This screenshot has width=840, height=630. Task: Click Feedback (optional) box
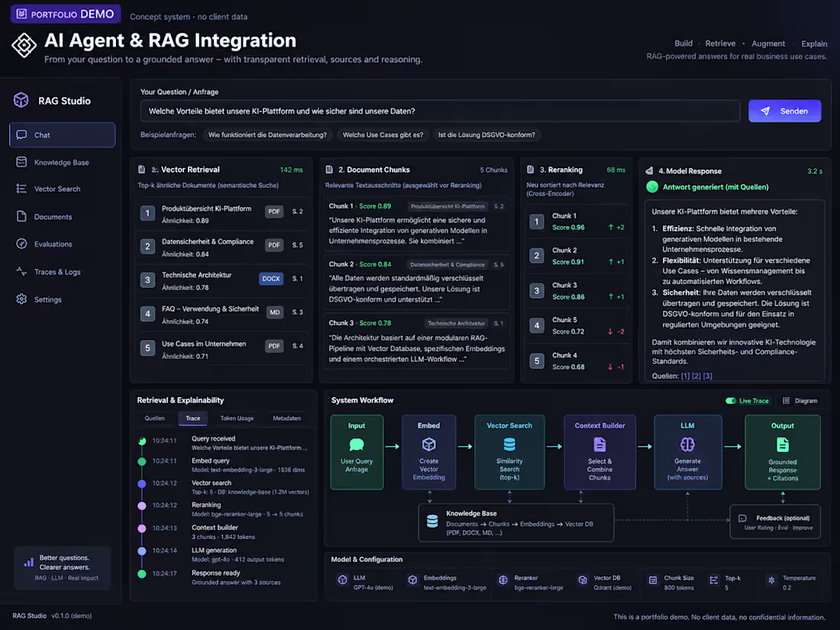[775, 522]
